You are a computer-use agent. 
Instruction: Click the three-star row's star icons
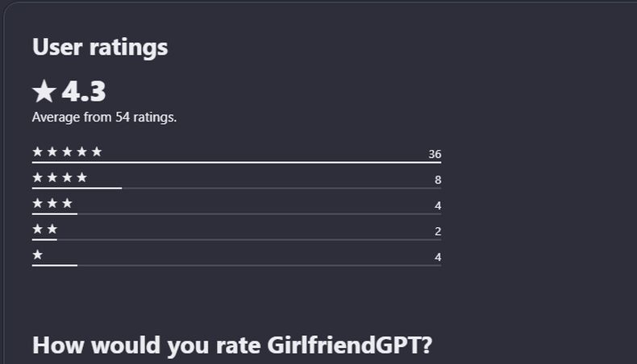pyautogui.click(x=52, y=203)
